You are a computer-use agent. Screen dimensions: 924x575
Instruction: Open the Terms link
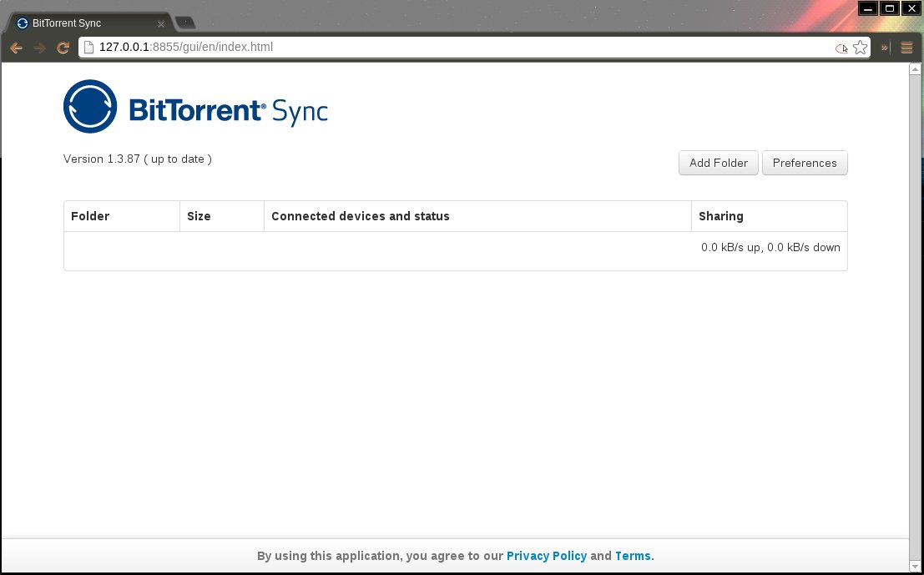pos(633,556)
